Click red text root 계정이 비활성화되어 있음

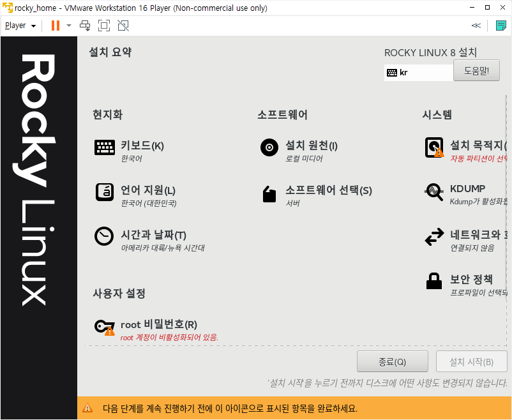[x=169, y=338]
